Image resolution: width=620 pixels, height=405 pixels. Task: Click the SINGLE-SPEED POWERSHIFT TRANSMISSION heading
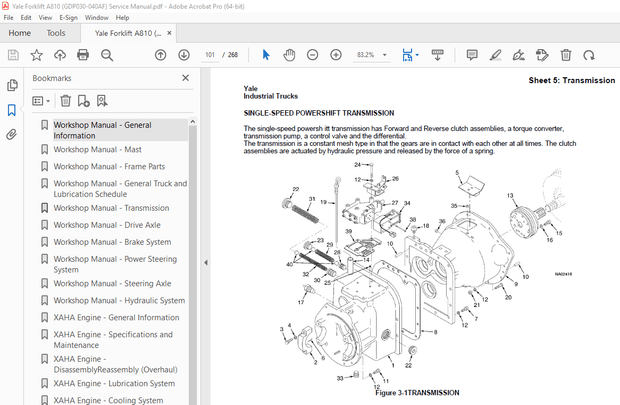click(319, 113)
